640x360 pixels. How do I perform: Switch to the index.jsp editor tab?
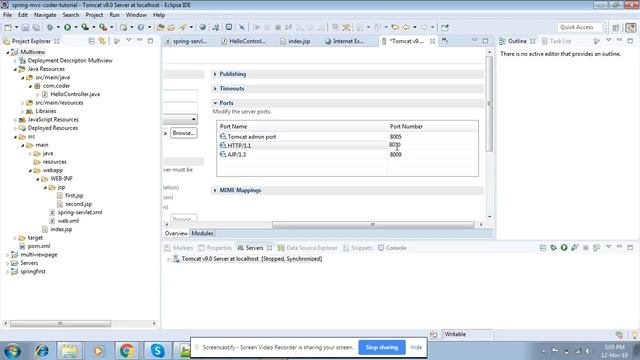(x=295, y=41)
